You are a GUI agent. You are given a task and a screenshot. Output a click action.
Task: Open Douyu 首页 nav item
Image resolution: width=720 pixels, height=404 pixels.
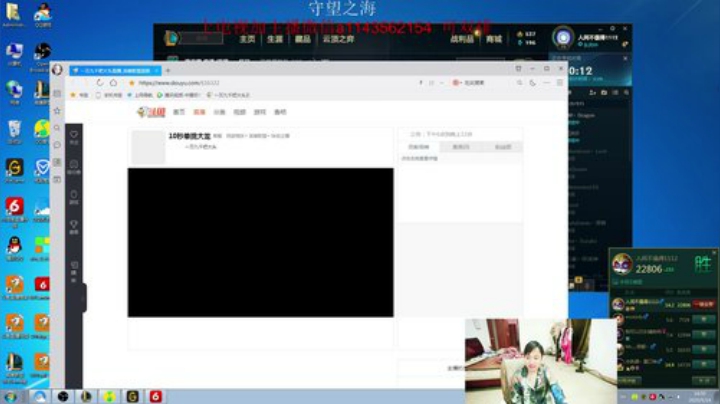(179, 112)
